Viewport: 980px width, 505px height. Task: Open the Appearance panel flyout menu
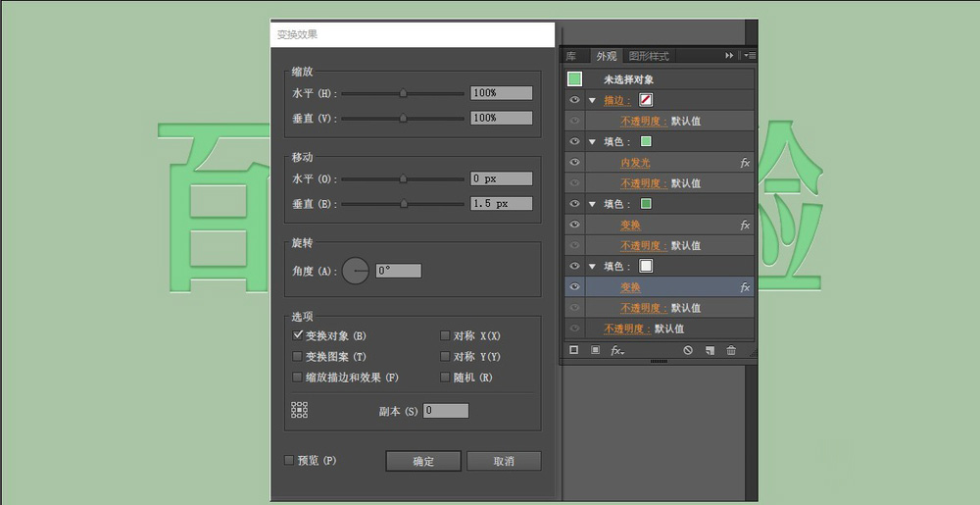[750, 56]
